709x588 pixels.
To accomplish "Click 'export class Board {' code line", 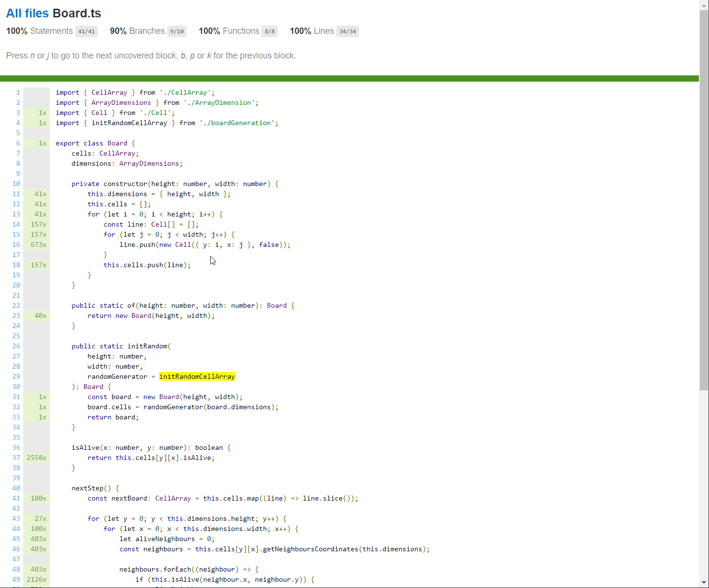I will point(95,143).
